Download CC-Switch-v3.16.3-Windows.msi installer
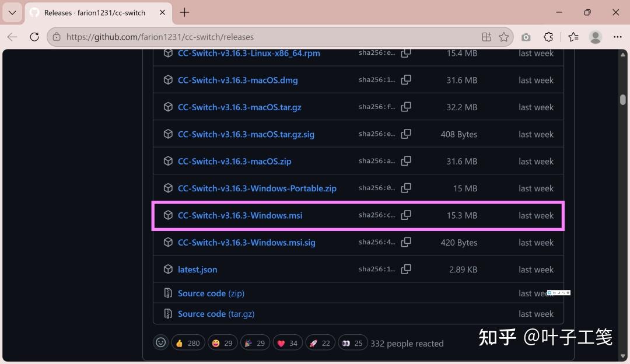Image resolution: width=630 pixels, height=364 pixels. (x=240, y=215)
